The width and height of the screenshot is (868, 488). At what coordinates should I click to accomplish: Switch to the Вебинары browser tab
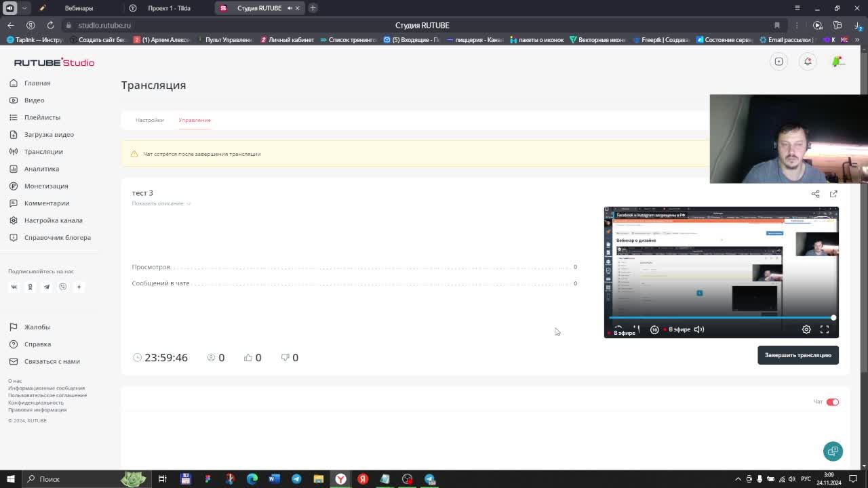click(x=79, y=8)
